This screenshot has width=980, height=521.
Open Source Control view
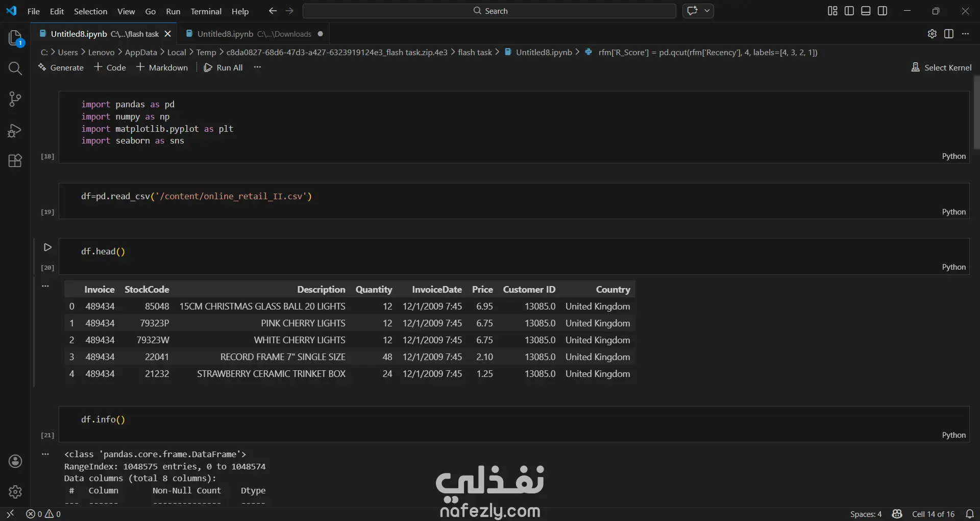point(15,99)
